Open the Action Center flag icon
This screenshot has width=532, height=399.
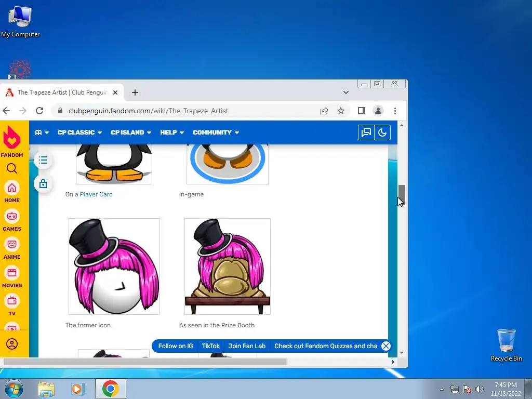[467, 389]
